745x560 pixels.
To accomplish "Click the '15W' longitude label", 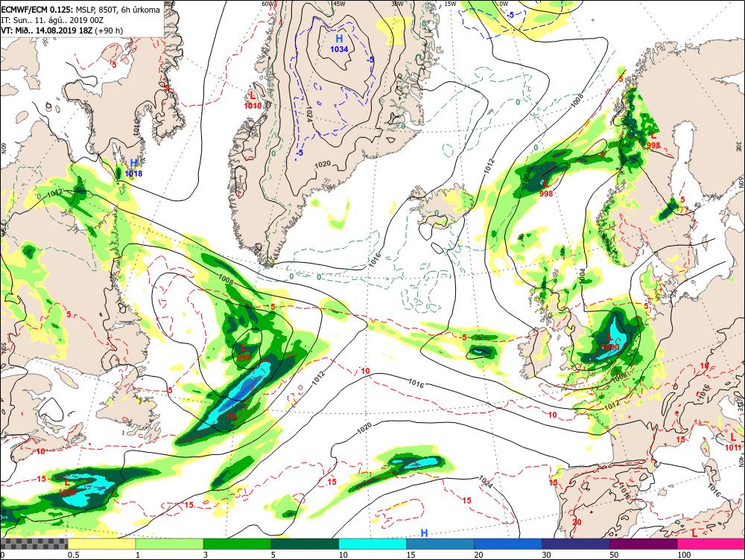I will [451, 3].
